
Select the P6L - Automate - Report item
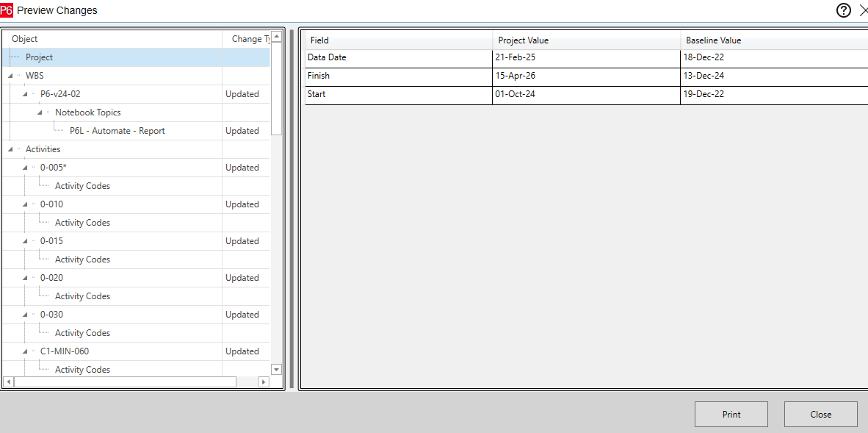pos(115,130)
